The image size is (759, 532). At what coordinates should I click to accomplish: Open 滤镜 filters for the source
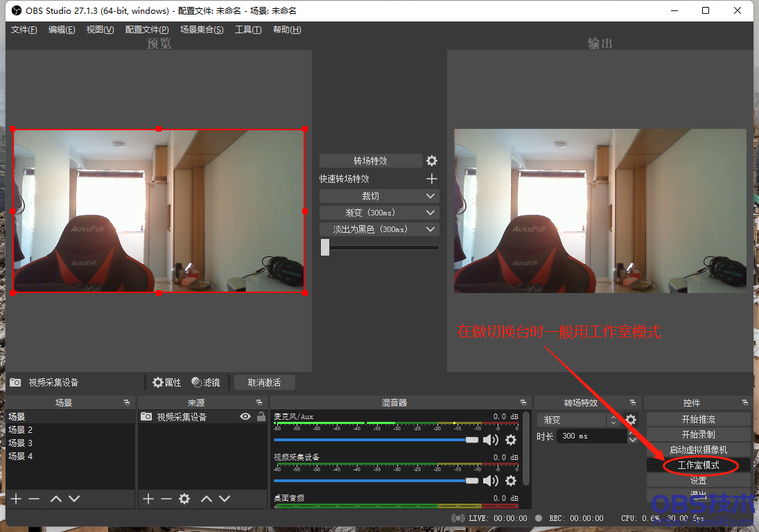pos(206,382)
